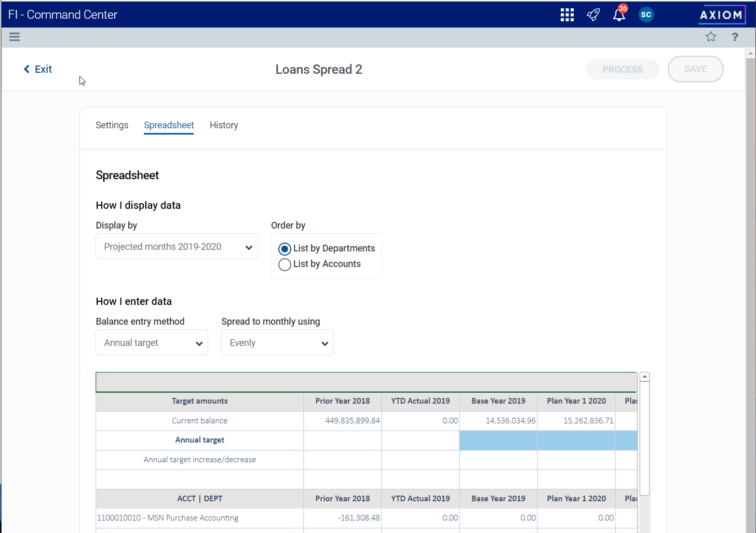The image size is (756, 533).
Task: Click the spreadsheet vertical scrollbar thumb
Action: coord(644,438)
